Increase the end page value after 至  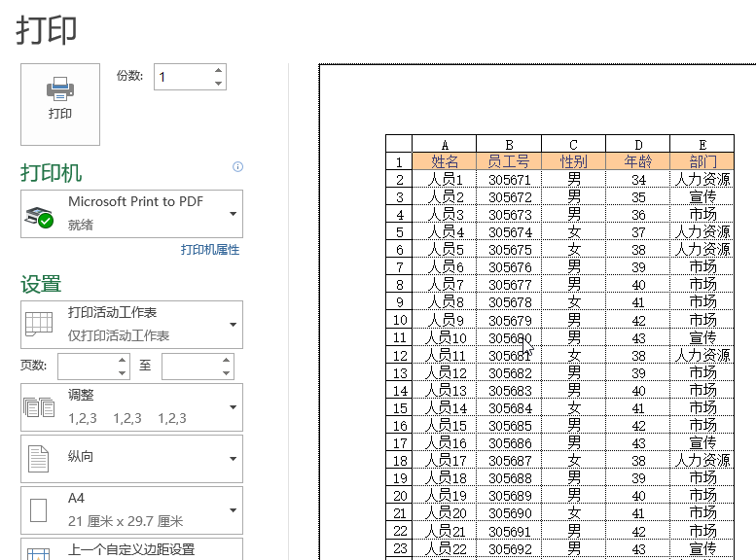[x=227, y=361]
